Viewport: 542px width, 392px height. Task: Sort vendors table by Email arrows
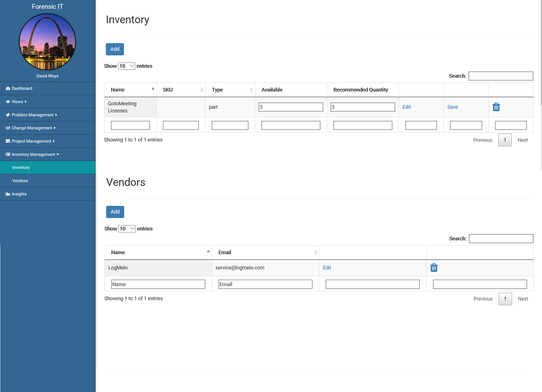[x=315, y=252]
